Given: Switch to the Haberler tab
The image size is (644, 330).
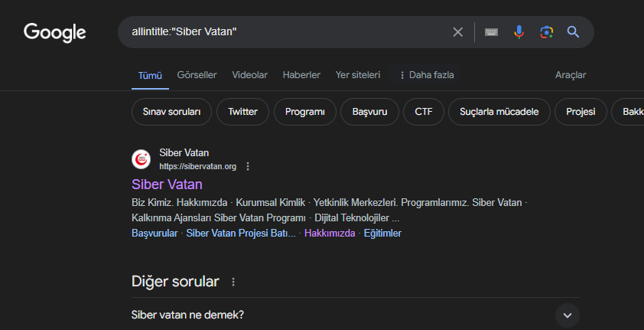Looking at the screenshot, I should point(301,75).
